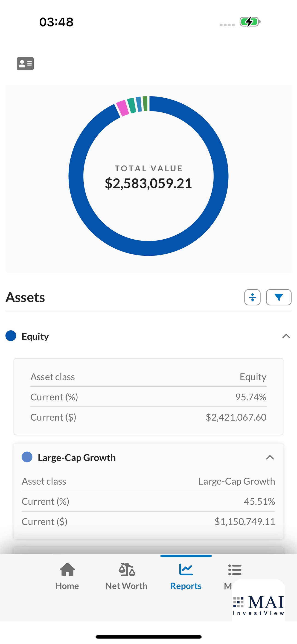
Task: Collapse the Equity section chevron
Action: [286, 336]
